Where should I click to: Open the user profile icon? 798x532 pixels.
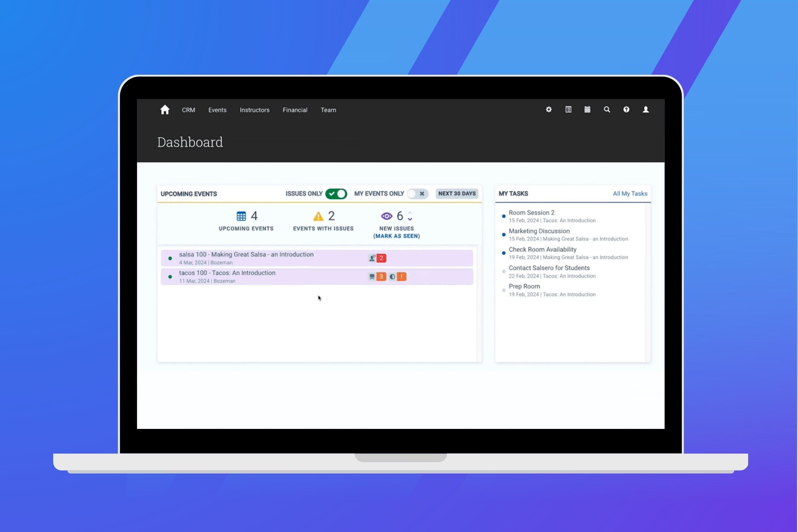645,110
